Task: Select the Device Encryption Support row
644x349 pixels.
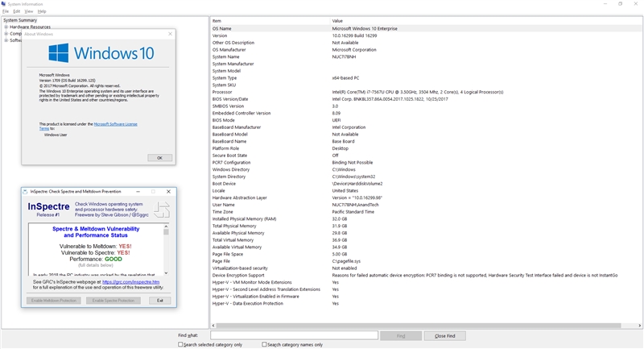Action: (427, 276)
